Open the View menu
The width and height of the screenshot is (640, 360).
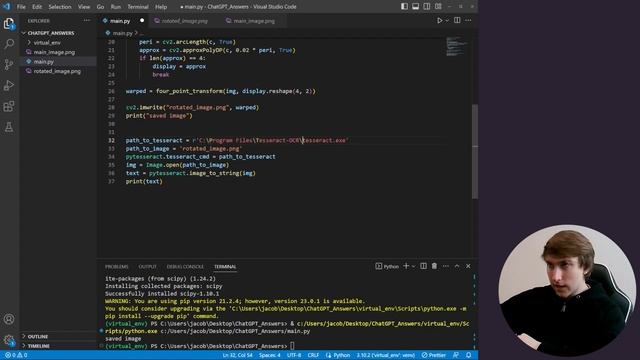(84, 7)
